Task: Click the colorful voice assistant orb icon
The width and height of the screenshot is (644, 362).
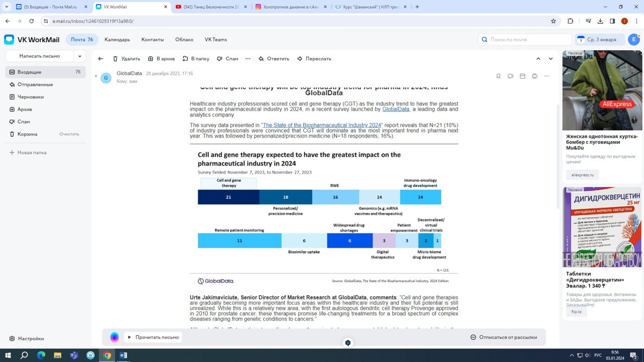Action: coord(114,337)
